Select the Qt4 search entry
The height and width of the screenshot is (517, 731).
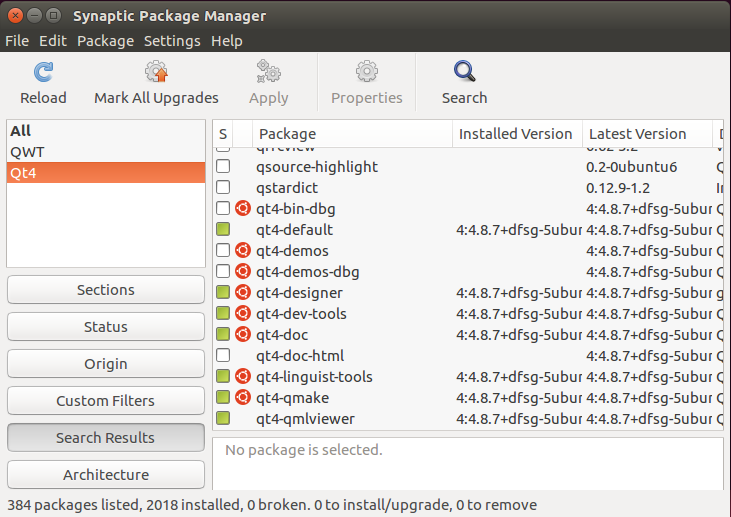106,172
